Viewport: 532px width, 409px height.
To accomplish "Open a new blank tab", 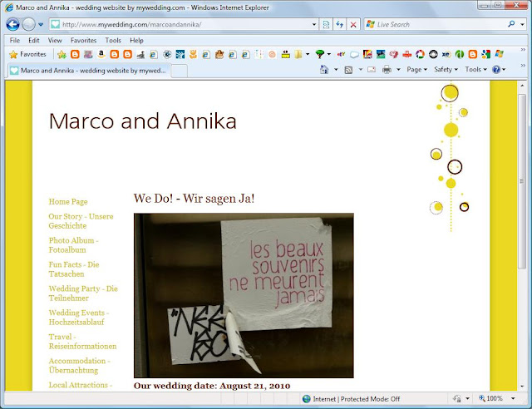I will coord(180,71).
